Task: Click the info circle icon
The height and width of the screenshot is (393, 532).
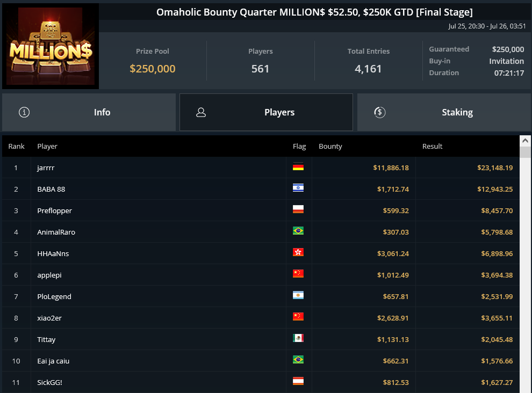Action: tap(24, 112)
